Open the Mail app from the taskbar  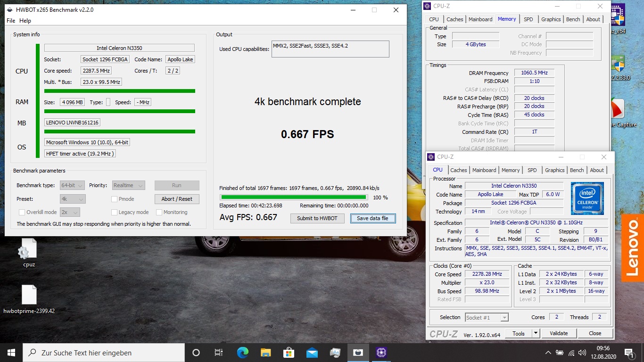312,353
